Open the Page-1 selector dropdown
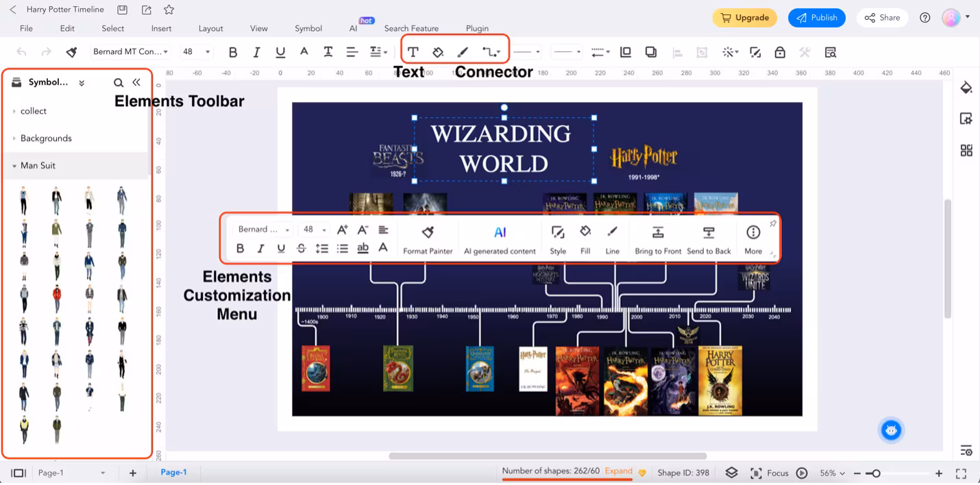 (71, 473)
